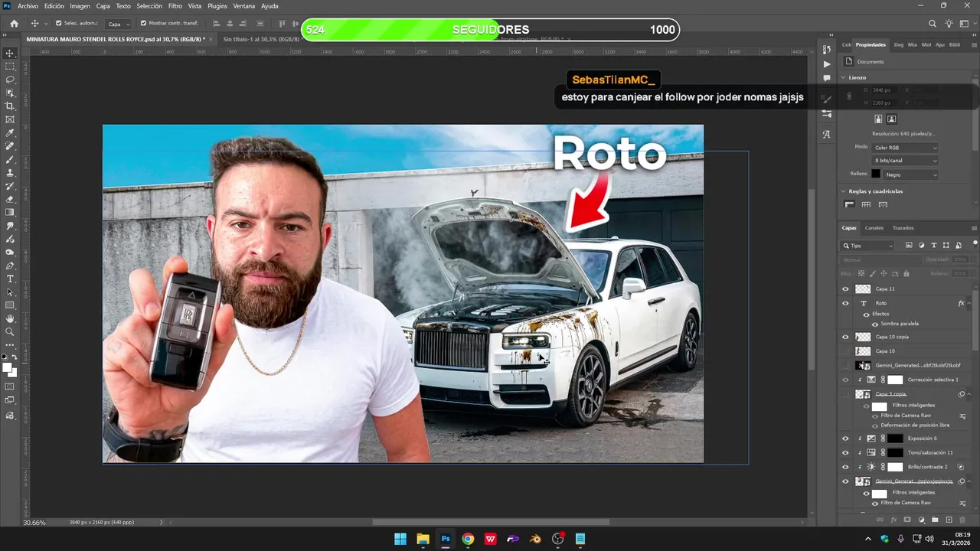The width and height of the screenshot is (980, 551).
Task: Add a layer mask in Capas panel
Action: click(x=907, y=520)
